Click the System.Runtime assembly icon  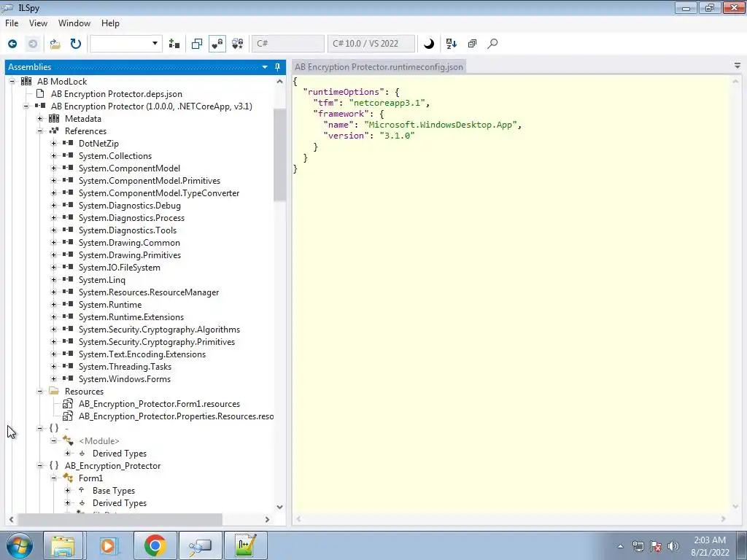68,304
